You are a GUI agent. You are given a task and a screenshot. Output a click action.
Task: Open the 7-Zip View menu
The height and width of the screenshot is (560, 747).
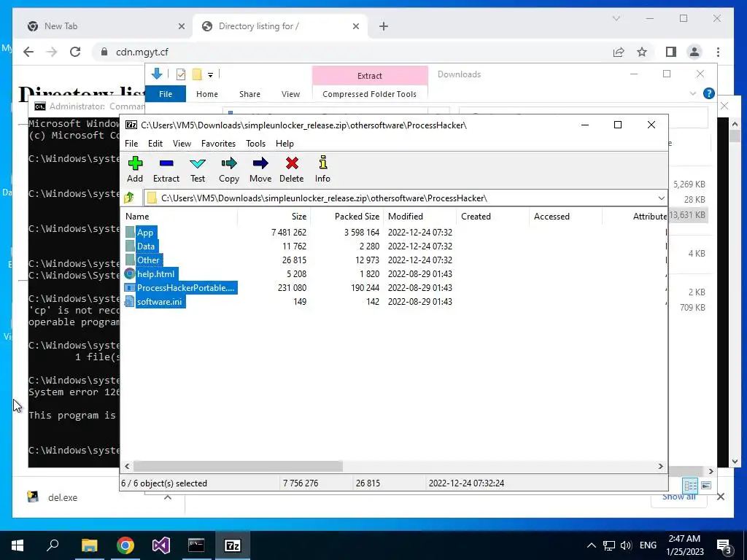coord(182,144)
